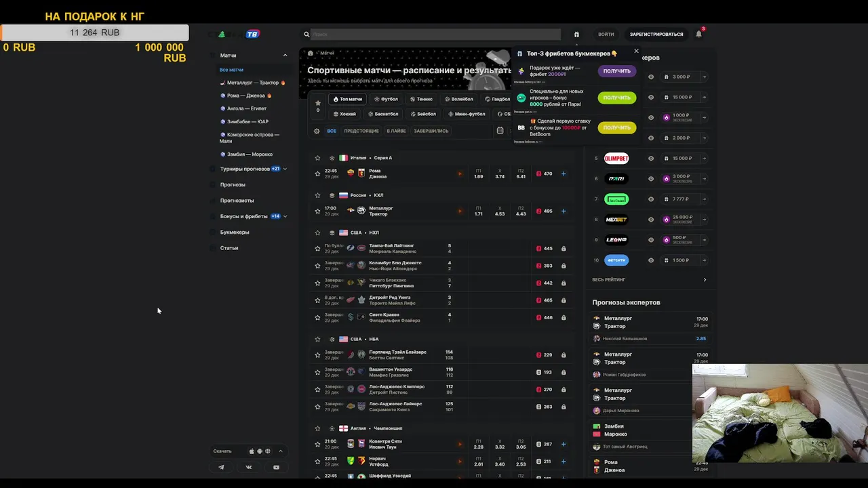Click the lock icon on Тампа-Бэй Лайтнинг row

[564, 248]
